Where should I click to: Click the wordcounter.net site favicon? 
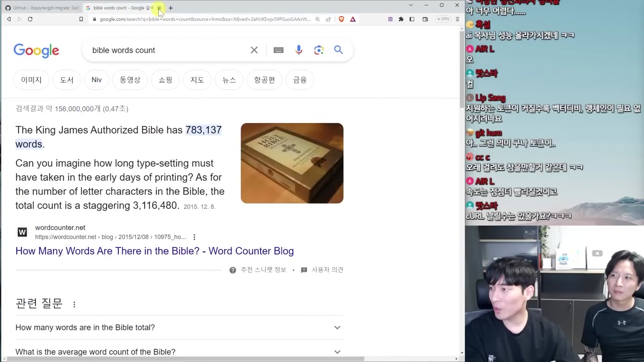click(x=22, y=232)
